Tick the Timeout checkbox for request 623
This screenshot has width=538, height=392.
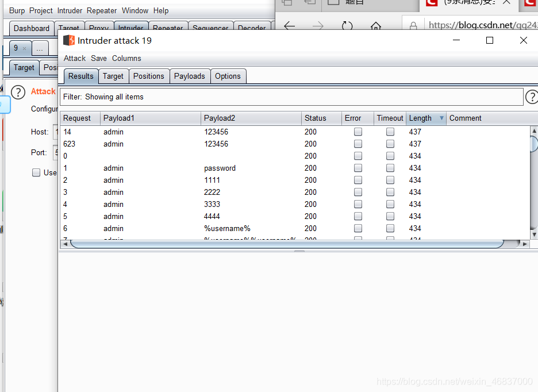click(x=390, y=144)
